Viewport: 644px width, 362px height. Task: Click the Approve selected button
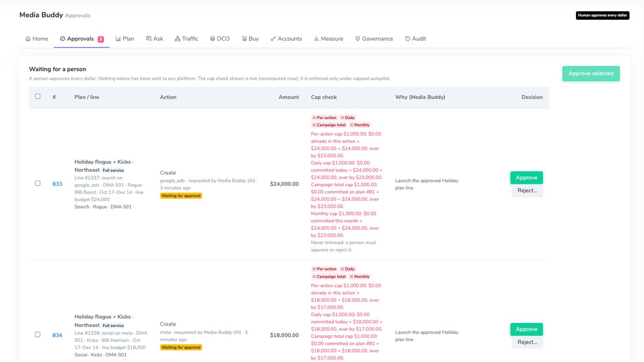pos(591,74)
